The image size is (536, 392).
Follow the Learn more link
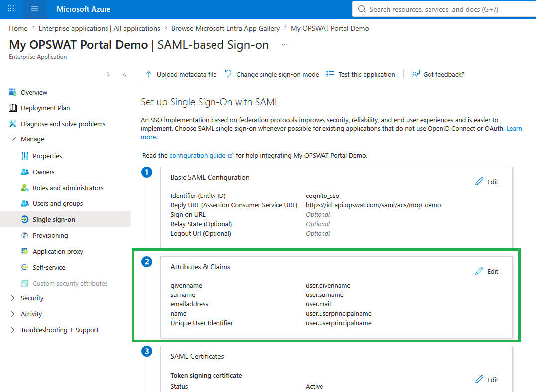click(x=514, y=128)
